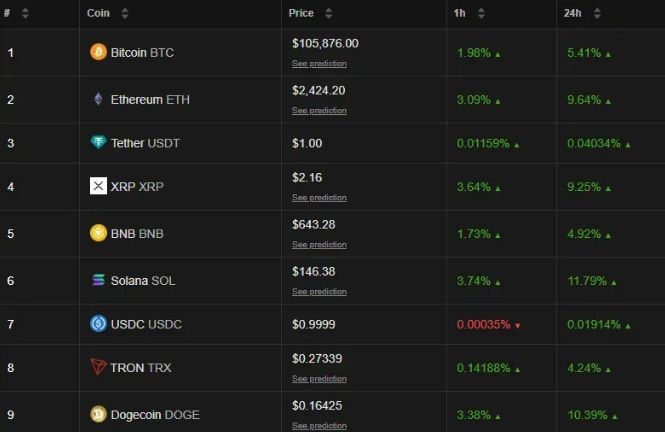Click the Bitcoin orange coin icon
Image resolution: width=665 pixels, height=432 pixels.
point(98,52)
